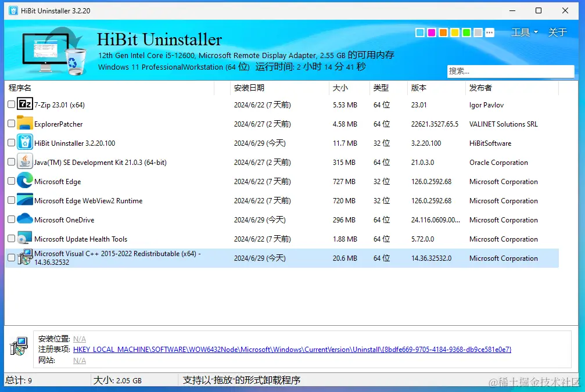585x392 pixels.
Task: Click the 网站 N/A link
Action: pos(80,360)
